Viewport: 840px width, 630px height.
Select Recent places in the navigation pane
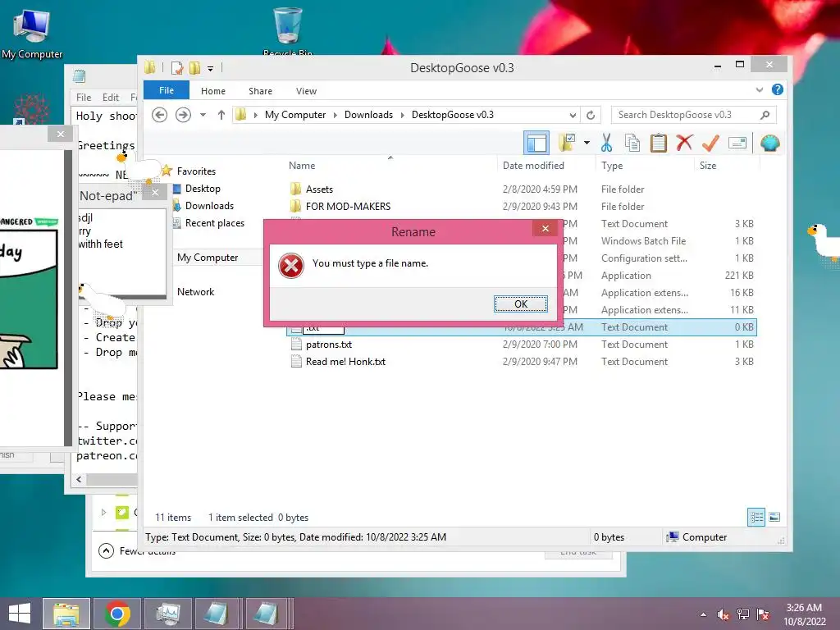click(x=215, y=223)
